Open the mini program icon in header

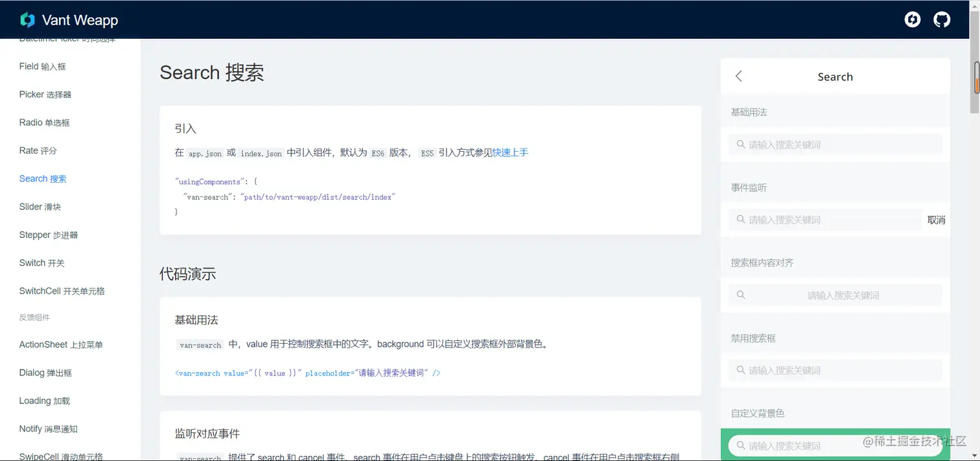pos(913,19)
